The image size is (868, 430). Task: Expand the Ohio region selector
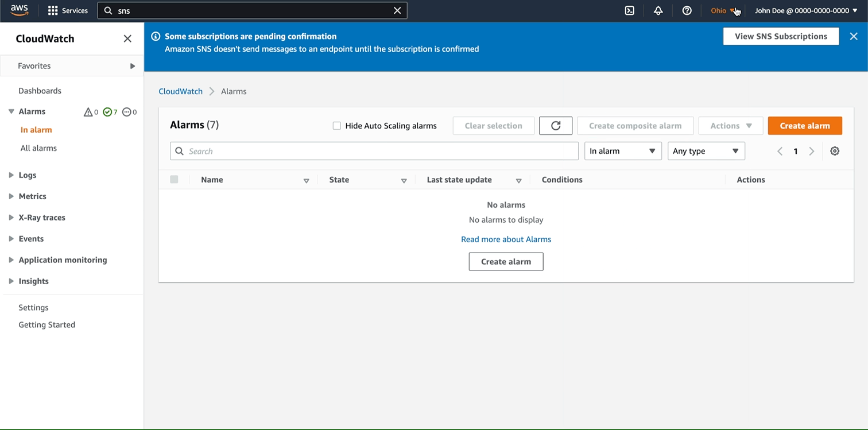(x=722, y=10)
